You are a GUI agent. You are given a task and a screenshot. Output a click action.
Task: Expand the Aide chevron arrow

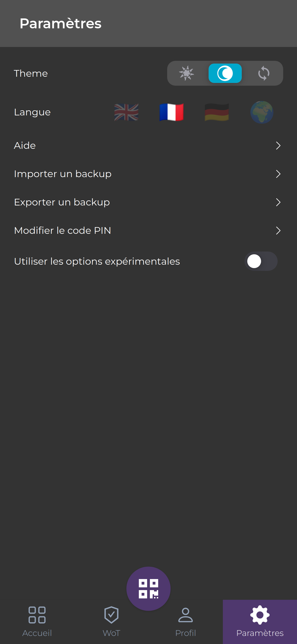278,146
